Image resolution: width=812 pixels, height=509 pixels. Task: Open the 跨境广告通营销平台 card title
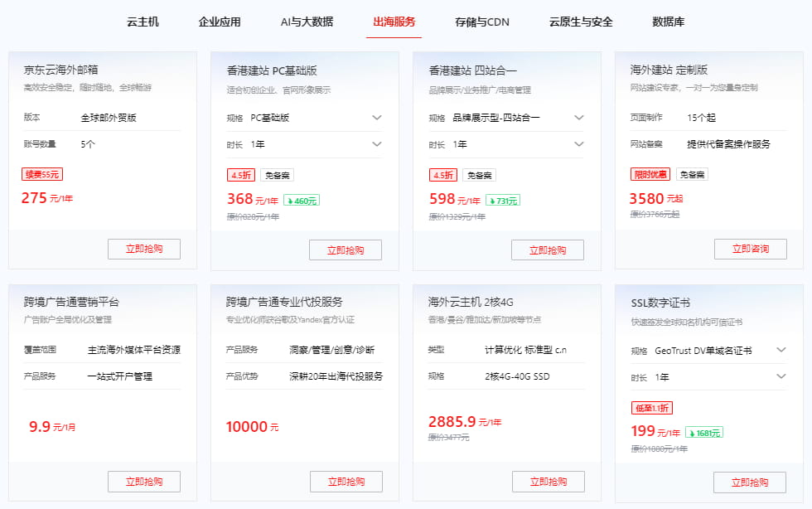71,302
